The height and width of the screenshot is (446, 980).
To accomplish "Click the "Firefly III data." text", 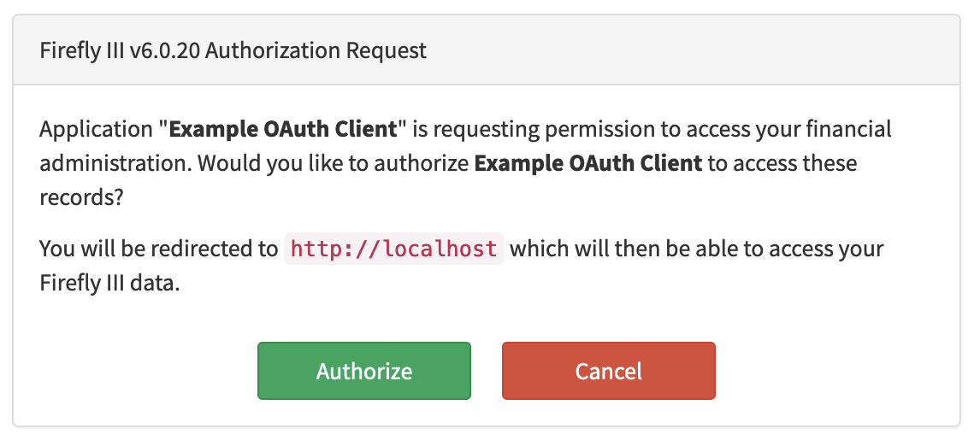I will (109, 283).
